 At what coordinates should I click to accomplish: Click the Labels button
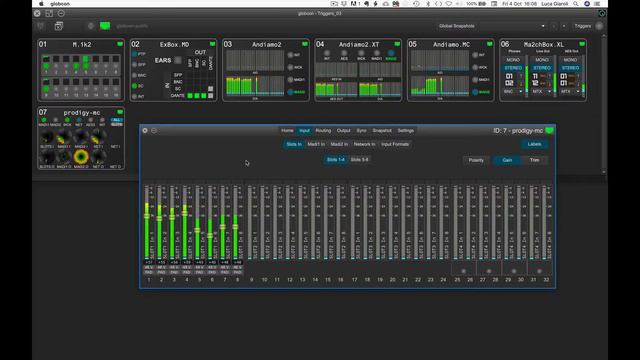click(x=534, y=144)
